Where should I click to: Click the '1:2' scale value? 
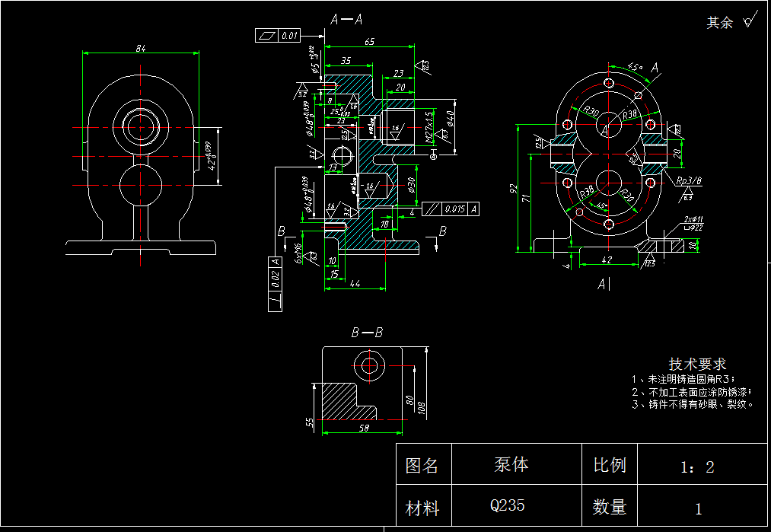point(697,467)
